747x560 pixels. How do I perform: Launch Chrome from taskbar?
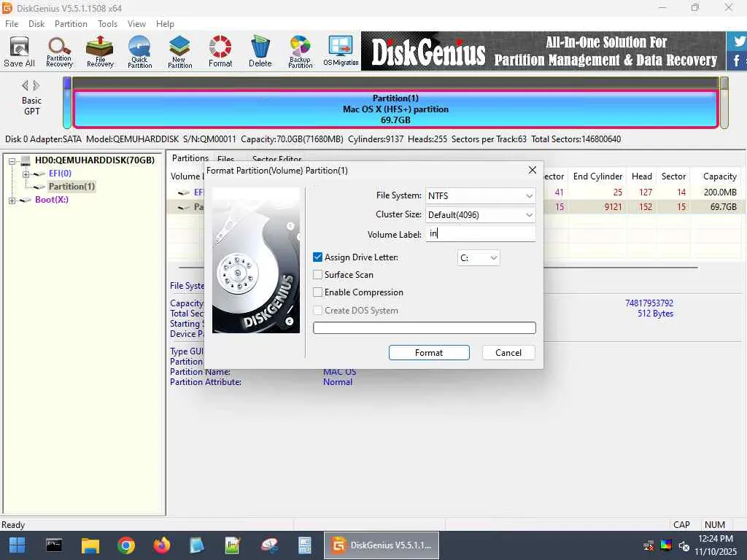126,545
